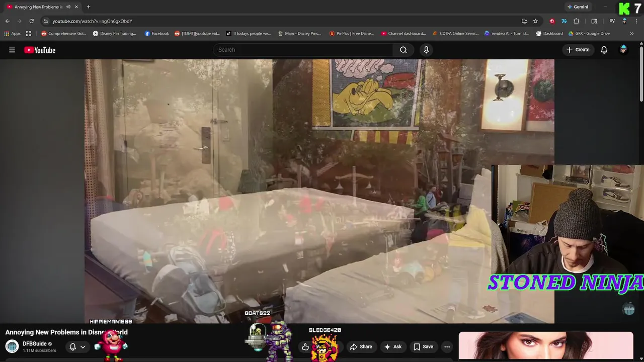
Task: Close the Annoying New Problems tab
Action: coord(76,7)
